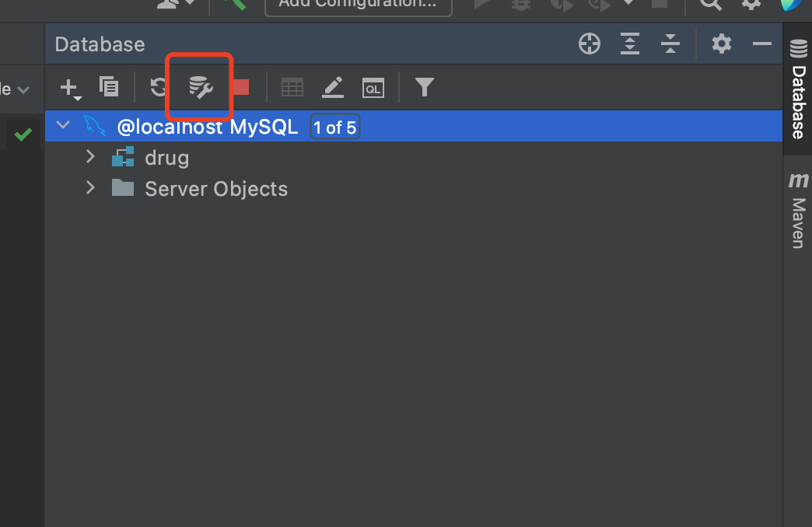Expand the drug schema node
The height and width of the screenshot is (527, 812).
click(x=90, y=156)
